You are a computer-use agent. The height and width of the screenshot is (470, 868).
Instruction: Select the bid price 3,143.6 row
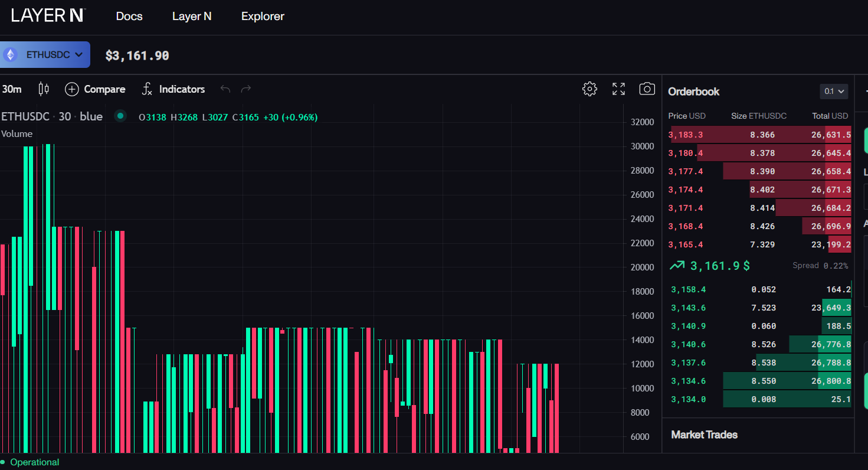(759, 308)
